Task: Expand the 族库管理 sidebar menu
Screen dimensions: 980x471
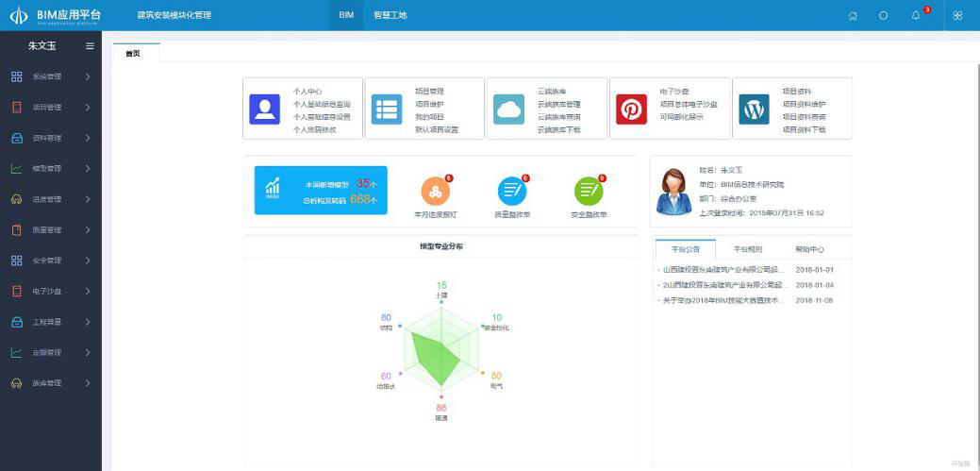Action: click(51, 382)
